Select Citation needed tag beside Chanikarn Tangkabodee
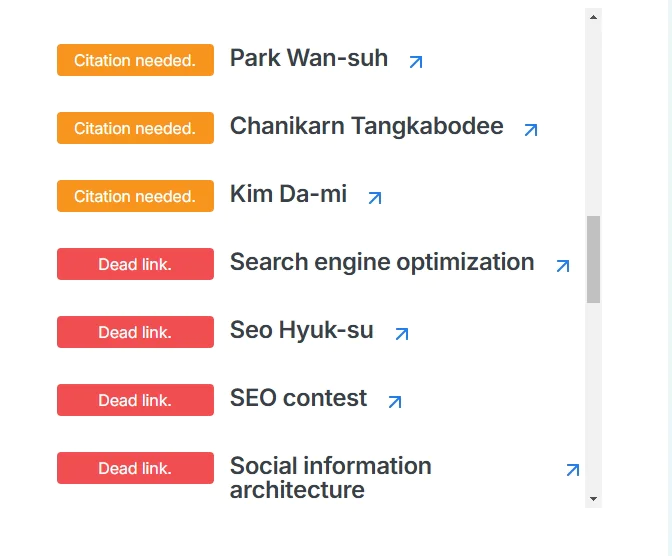The height and width of the screenshot is (556, 672). [x=135, y=128]
